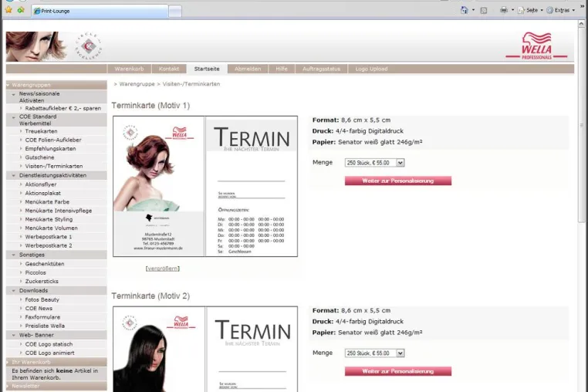Open Werbepostkarte 2 in sidebar
Image resolution: width=588 pixels, height=392 pixels.
click(x=49, y=245)
